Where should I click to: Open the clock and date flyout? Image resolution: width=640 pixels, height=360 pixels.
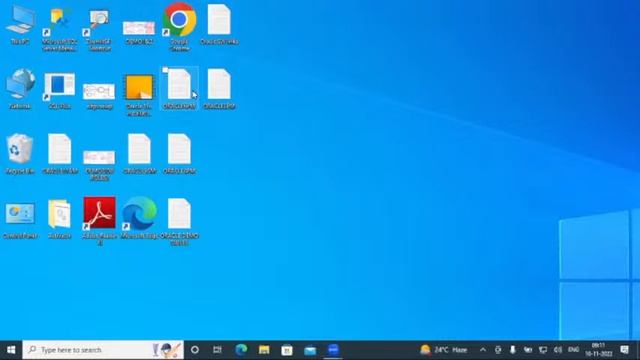click(599, 350)
